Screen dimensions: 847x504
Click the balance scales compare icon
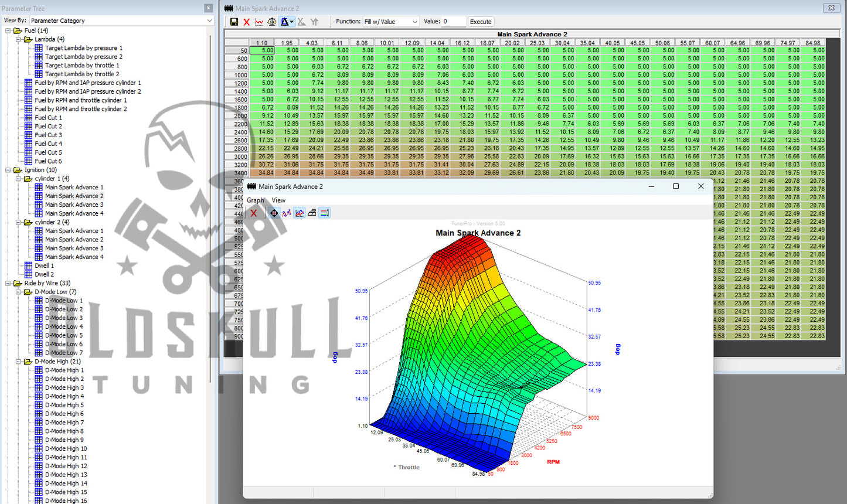point(272,22)
